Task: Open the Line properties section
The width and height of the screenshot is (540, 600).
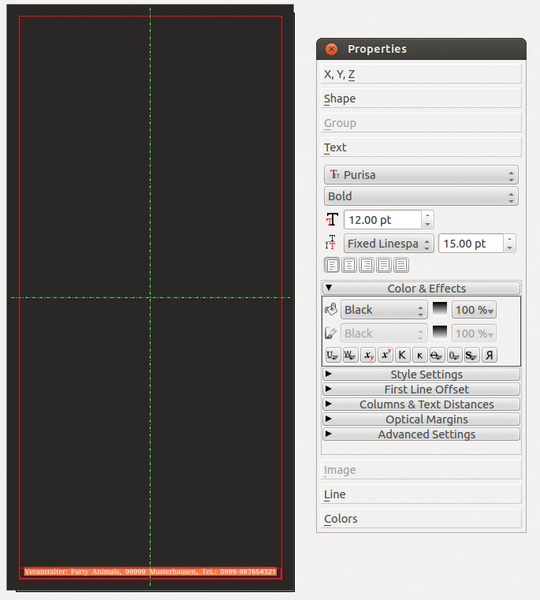Action: coord(421,494)
